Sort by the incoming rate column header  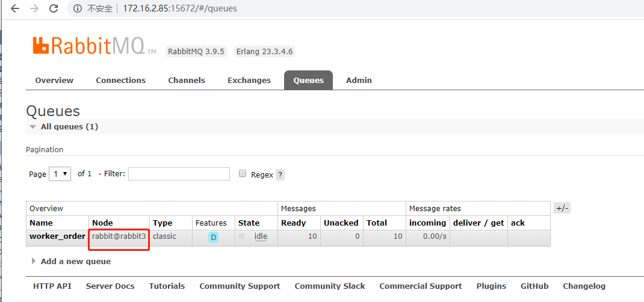[x=427, y=223]
